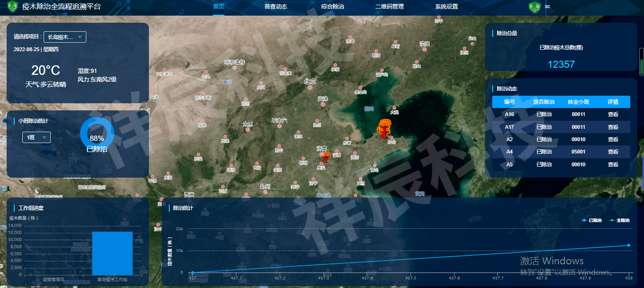The image size is (644, 288).
Task: Click the large orange tree marker near 烟台
Action: (384, 129)
